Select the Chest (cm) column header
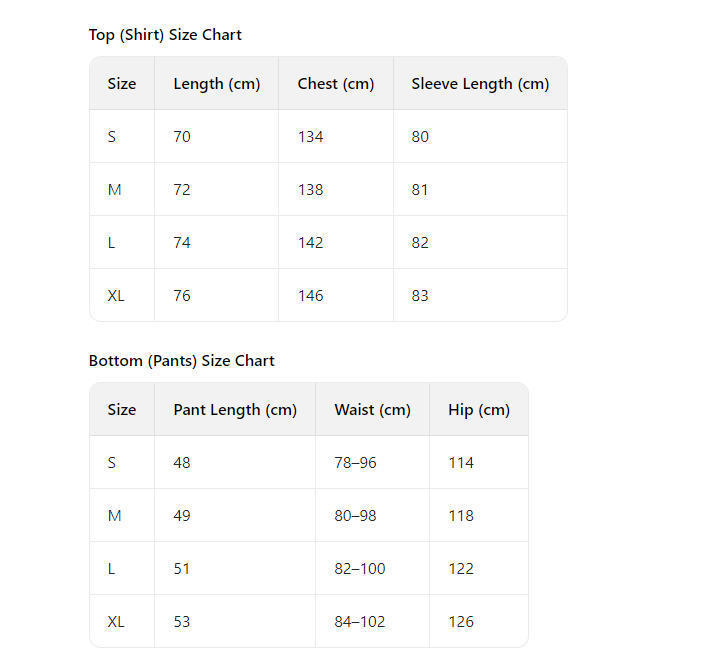Image resolution: width=709 pixels, height=661 pixels. [x=335, y=84]
